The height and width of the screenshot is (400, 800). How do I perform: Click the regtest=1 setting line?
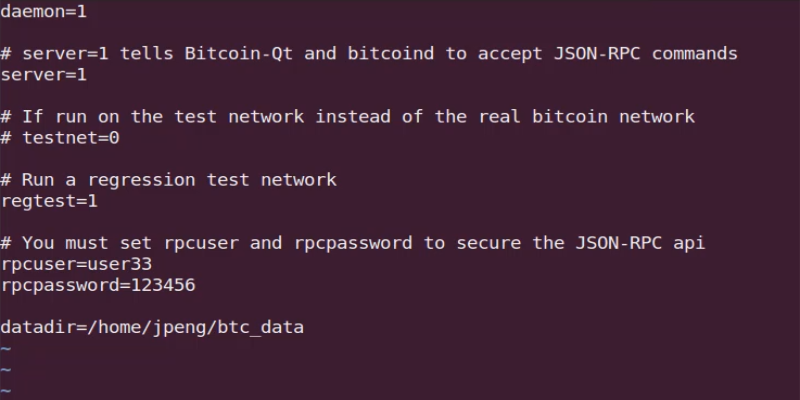tap(49, 201)
